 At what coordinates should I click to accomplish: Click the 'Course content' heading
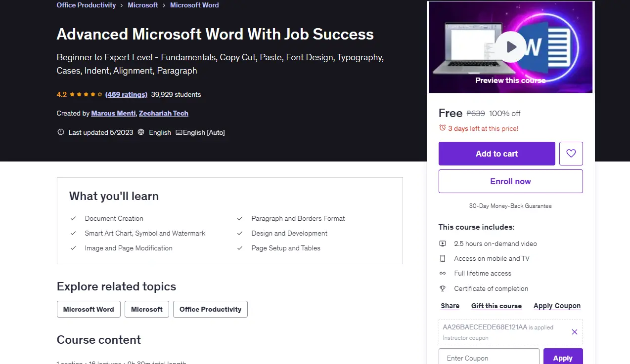tap(99, 339)
